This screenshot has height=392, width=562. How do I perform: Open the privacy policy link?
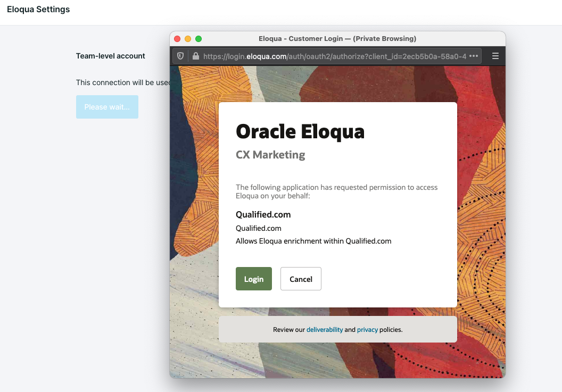click(367, 330)
